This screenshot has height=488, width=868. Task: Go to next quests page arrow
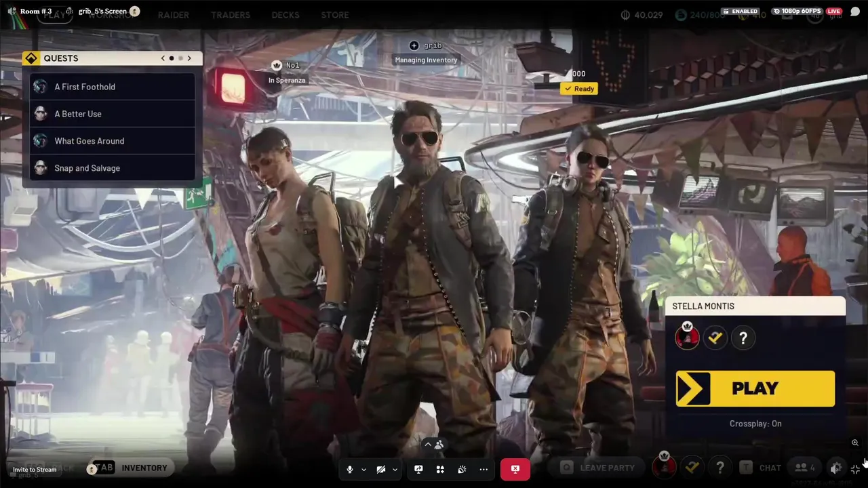[x=189, y=58]
